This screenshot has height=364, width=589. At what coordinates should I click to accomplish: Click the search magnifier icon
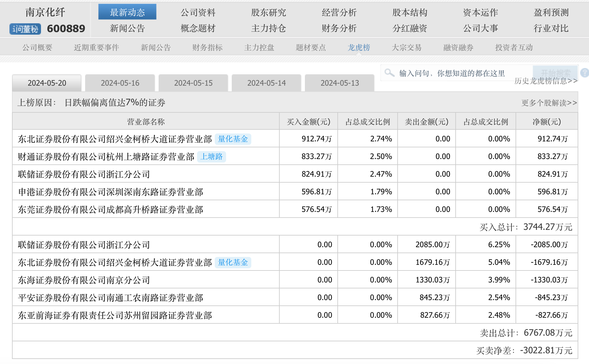click(389, 73)
